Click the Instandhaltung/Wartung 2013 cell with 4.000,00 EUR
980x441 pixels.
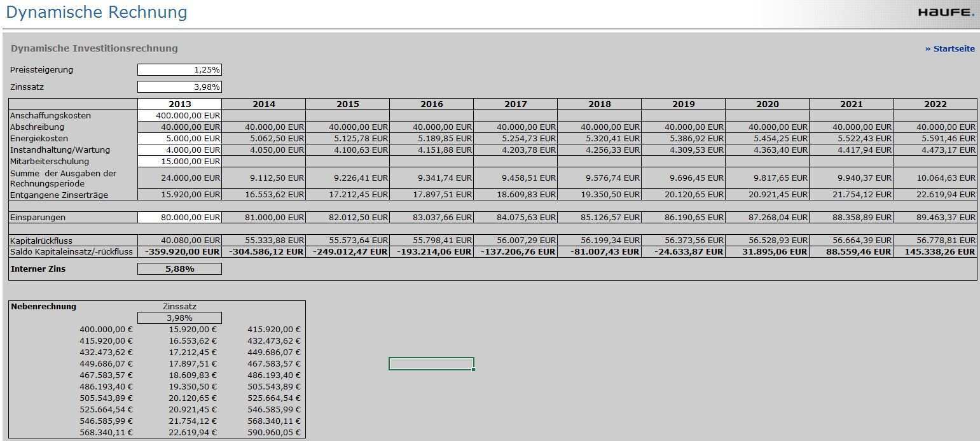click(x=179, y=150)
